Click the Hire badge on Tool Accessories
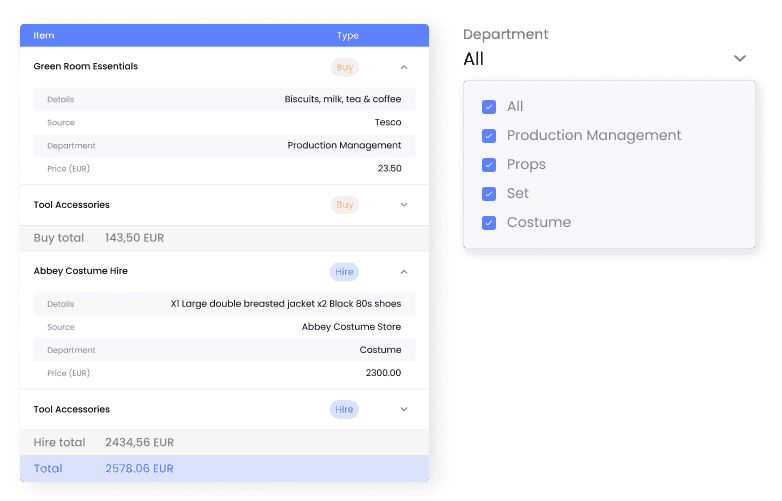782x501 pixels. (344, 409)
